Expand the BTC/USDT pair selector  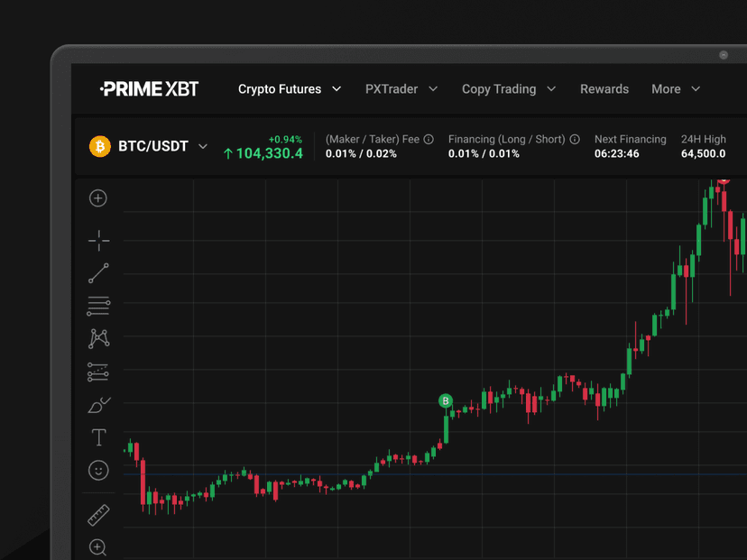[x=203, y=146]
